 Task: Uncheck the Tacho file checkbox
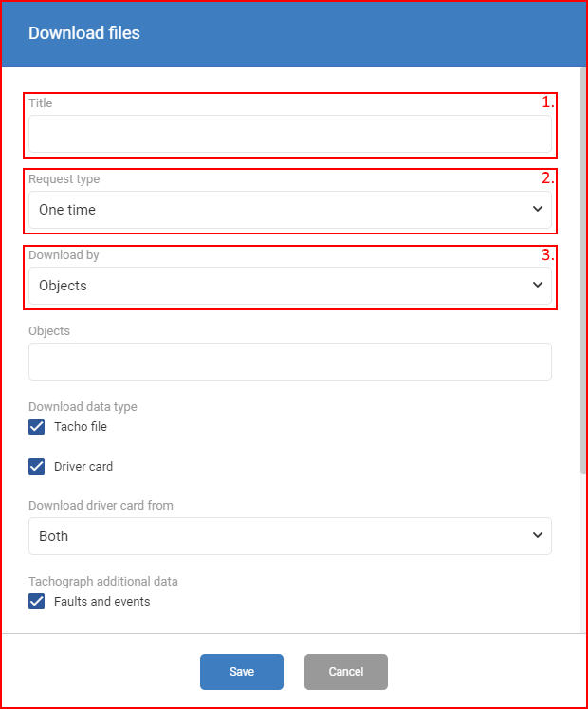[x=37, y=426]
